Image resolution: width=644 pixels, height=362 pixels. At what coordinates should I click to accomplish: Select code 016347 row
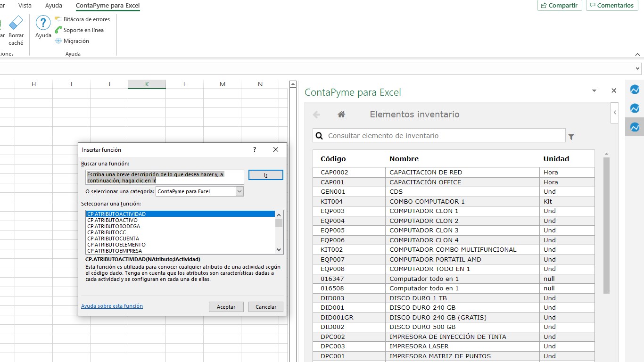pos(454,279)
